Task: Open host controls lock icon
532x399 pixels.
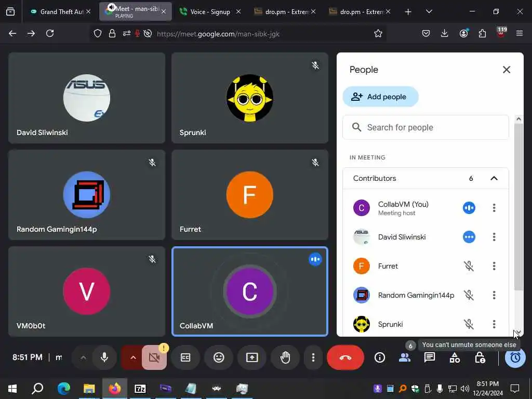Action: click(480, 357)
